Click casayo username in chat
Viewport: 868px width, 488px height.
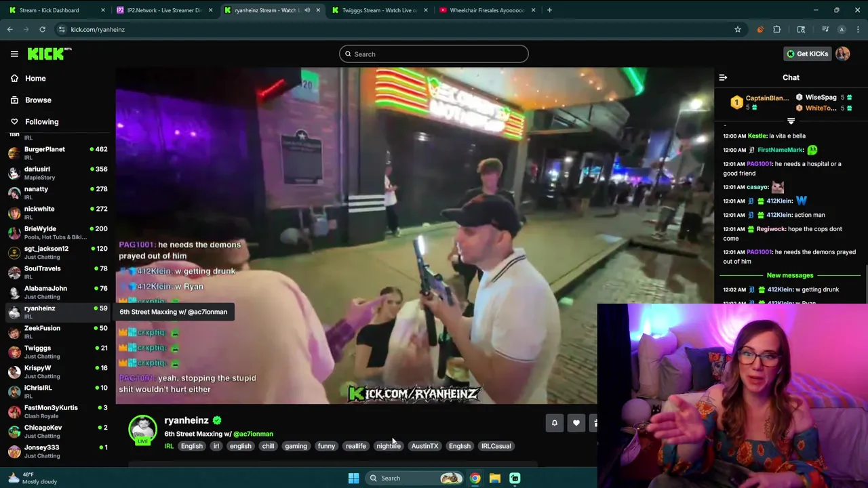[757, 187]
